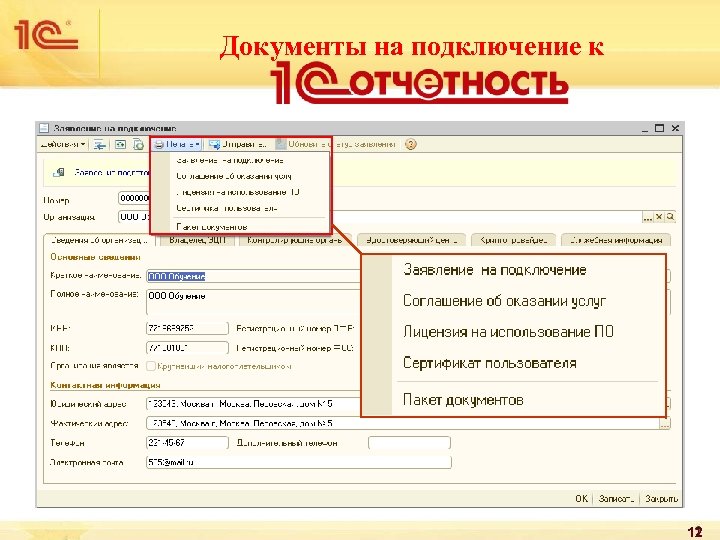Click the Полное наименование text area
Screen dimensions: 720x540
coord(253,302)
